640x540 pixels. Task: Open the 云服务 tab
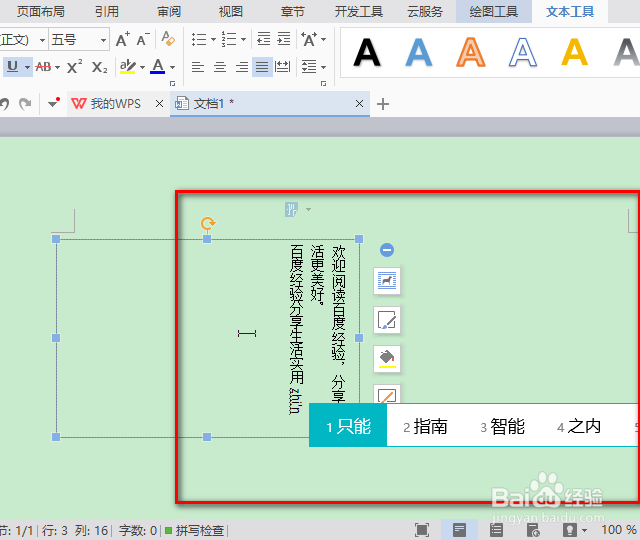(424, 11)
